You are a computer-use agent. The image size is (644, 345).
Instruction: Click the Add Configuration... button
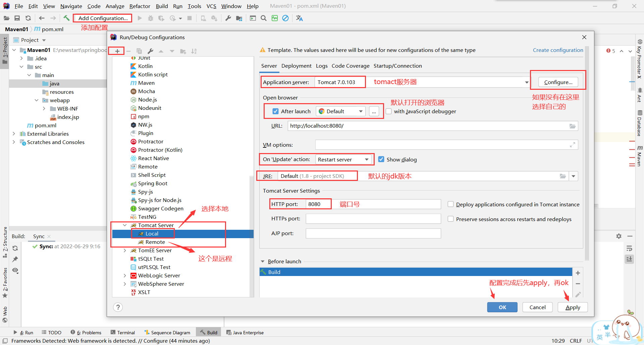pyautogui.click(x=103, y=18)
